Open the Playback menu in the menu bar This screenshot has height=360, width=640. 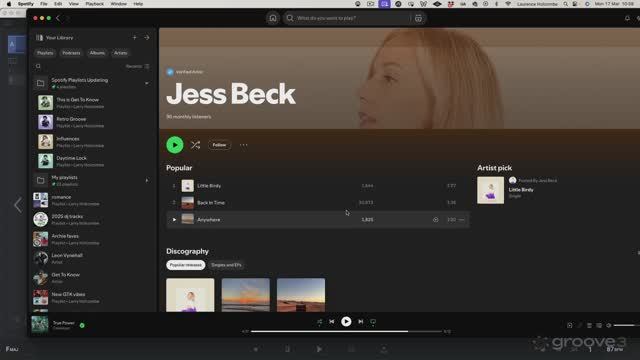(x=94, y=4)
